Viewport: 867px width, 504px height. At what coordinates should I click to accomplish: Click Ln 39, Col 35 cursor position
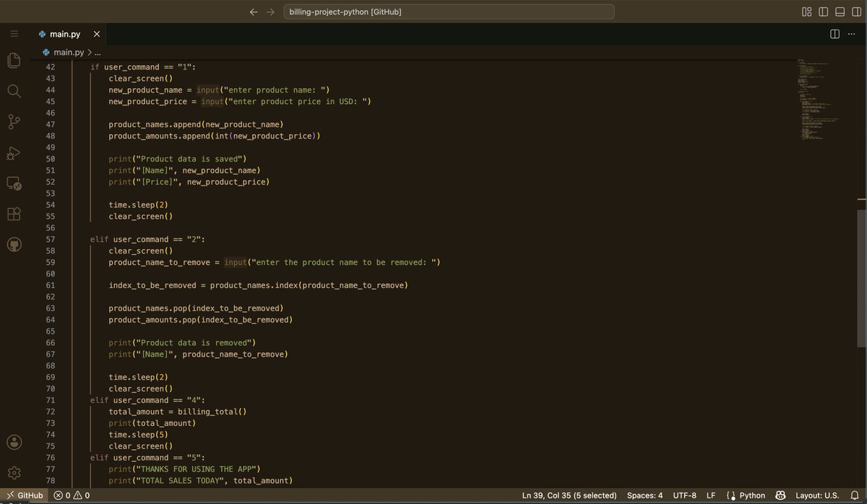pos(569,495)
